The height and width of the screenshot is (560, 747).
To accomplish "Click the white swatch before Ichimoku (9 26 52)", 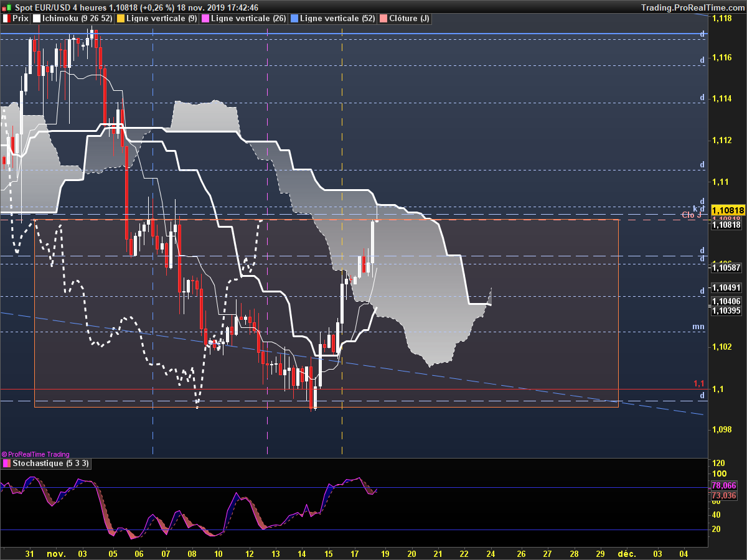I will click(38, 19).
